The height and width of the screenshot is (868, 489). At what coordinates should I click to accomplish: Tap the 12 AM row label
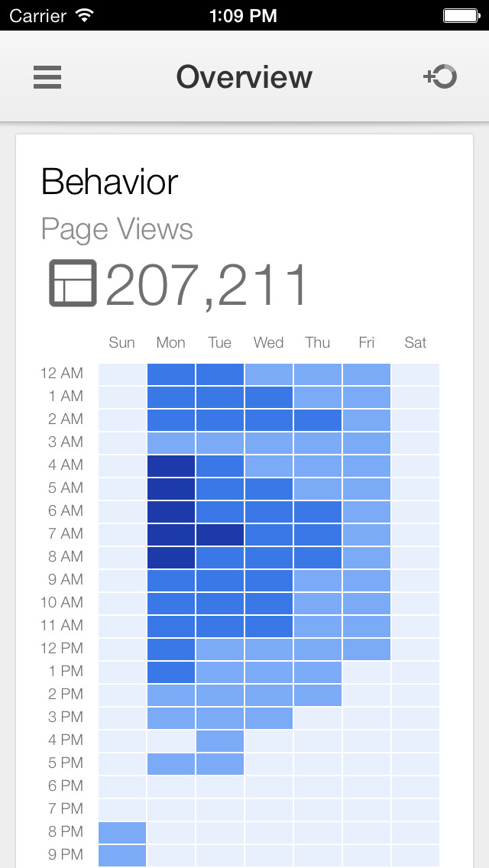pyautogui.click(x=62, y=374)
